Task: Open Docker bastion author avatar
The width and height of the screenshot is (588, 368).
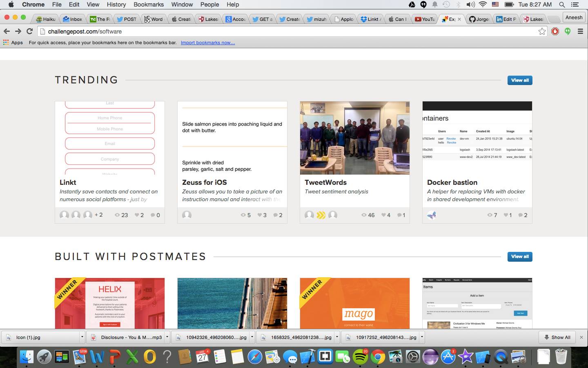Action: coord(432,215)
